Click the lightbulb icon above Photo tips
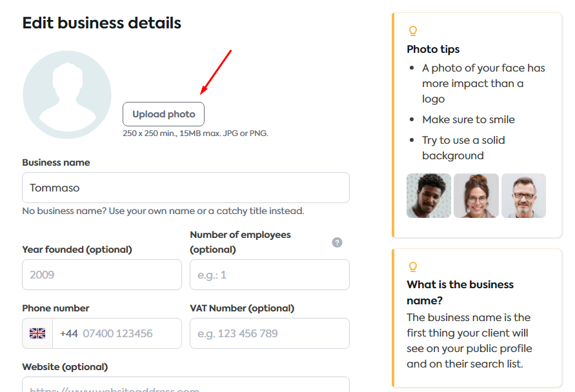Image resolution: width=575 pixels, height=392 pixels. [x=413, y=30]
